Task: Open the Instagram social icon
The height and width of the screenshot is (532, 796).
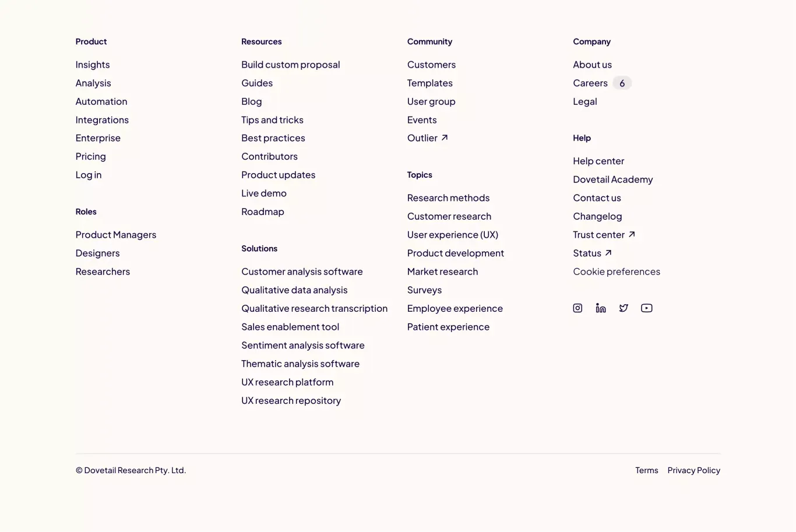Action: tap(577, 308)
